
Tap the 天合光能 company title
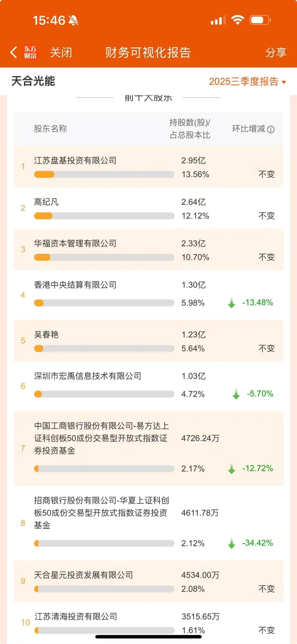pyautogui.click(x=33, y=81)
